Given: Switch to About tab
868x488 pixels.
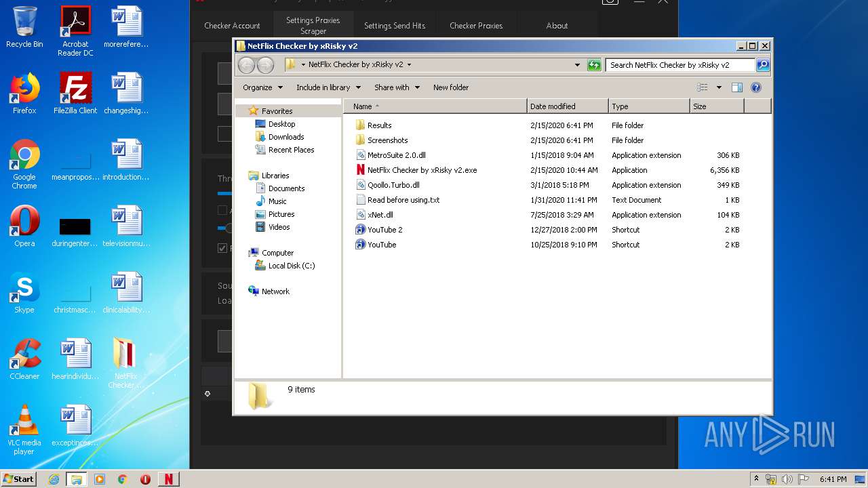Looking at the screenshot, I should pyautogui.click(x=557, y=26).
